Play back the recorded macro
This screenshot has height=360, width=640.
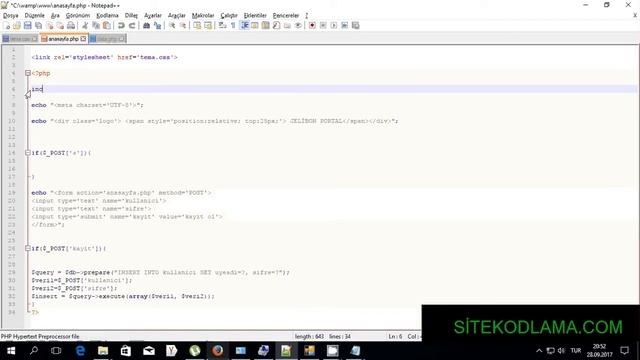coord(333,26)
